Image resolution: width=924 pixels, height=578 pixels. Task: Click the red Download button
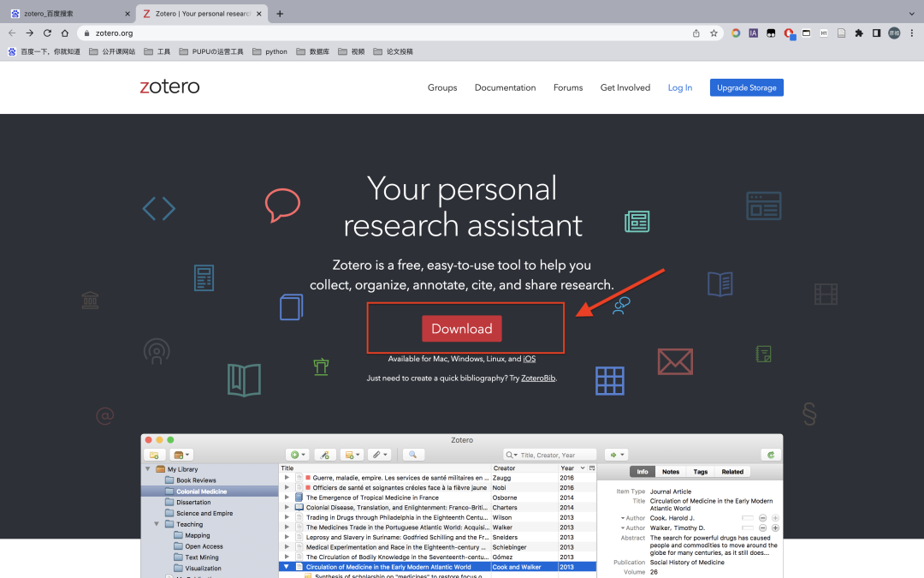pyautogui.click(x=462, y=329)
